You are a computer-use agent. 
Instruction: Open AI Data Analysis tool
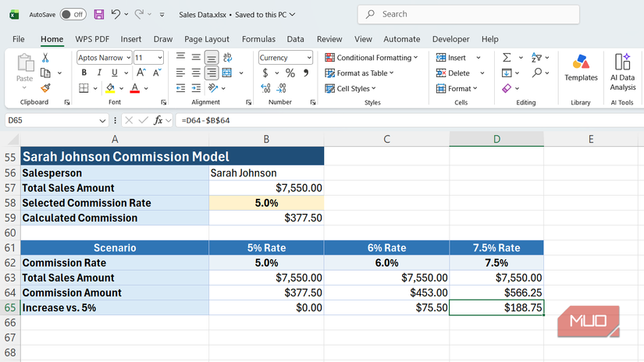(623, 72)
